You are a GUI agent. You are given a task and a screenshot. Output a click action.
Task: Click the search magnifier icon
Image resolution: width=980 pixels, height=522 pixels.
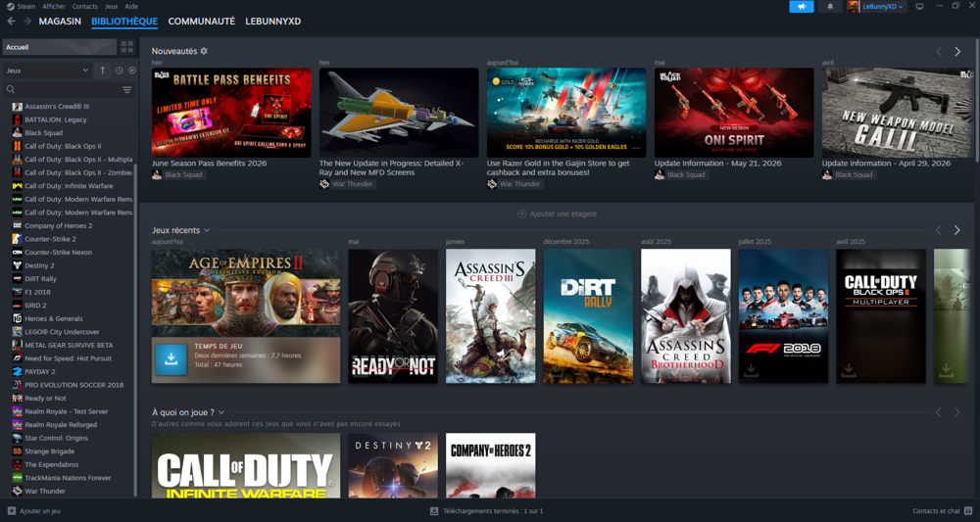(11, 90)
